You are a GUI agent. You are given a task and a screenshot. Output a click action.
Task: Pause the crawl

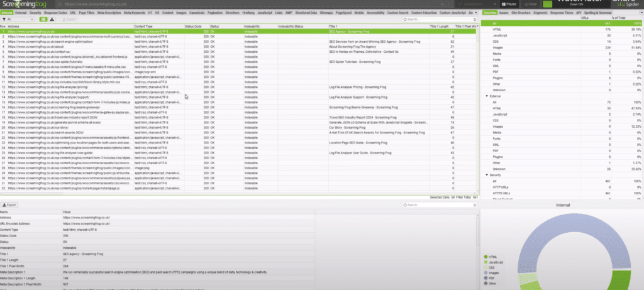click(508, 4)
